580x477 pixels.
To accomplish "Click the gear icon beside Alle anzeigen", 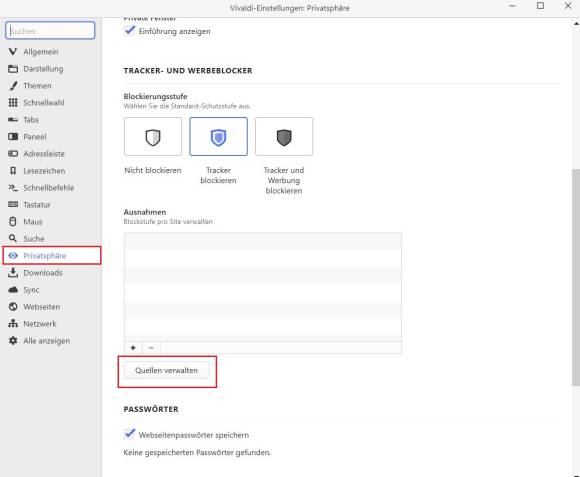I will click(x=13, y=341).
